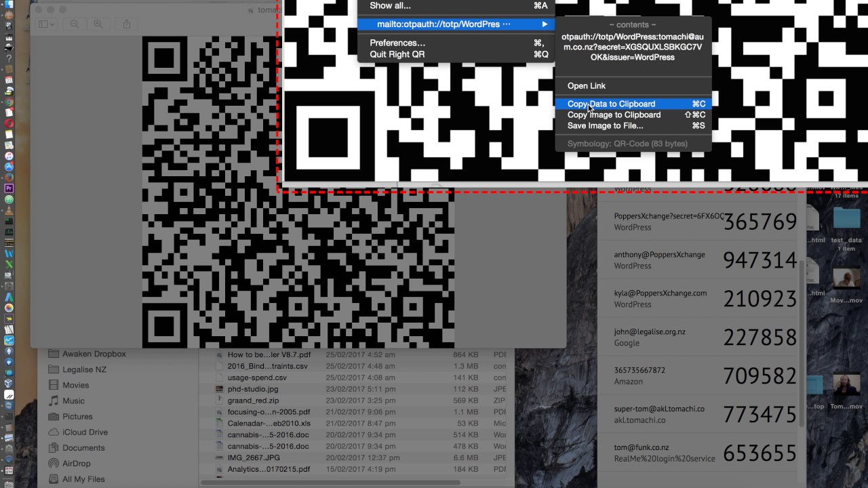Screen dimensions: 868x488
Task: Open Preview sidebar view dropdown
Action: tap(46, 24)
